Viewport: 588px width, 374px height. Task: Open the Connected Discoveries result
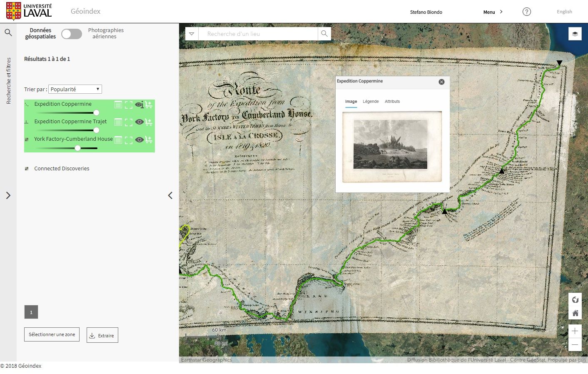(x=62, y=169)
